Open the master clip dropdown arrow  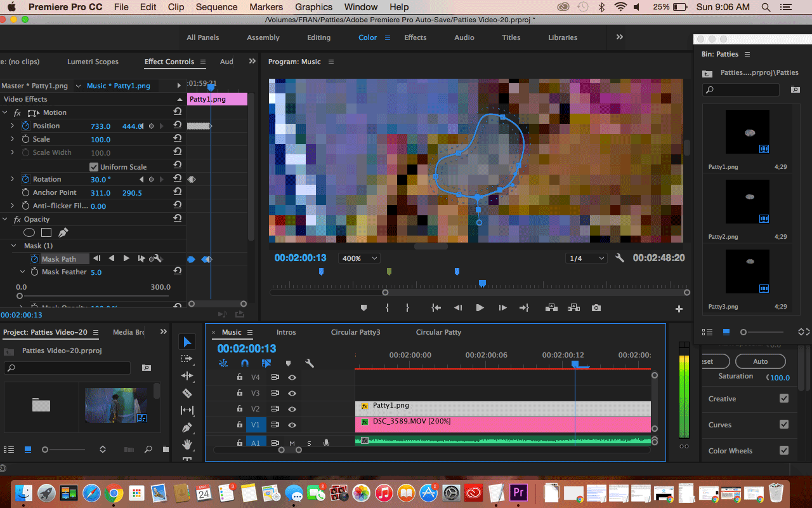78,86
